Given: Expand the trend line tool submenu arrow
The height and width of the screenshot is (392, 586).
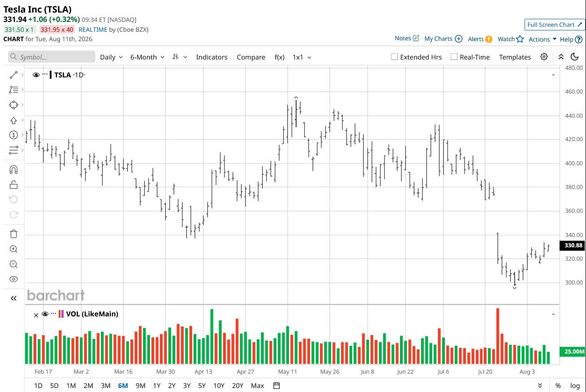Looking at the screenshot, I should (x=22, y=75).
